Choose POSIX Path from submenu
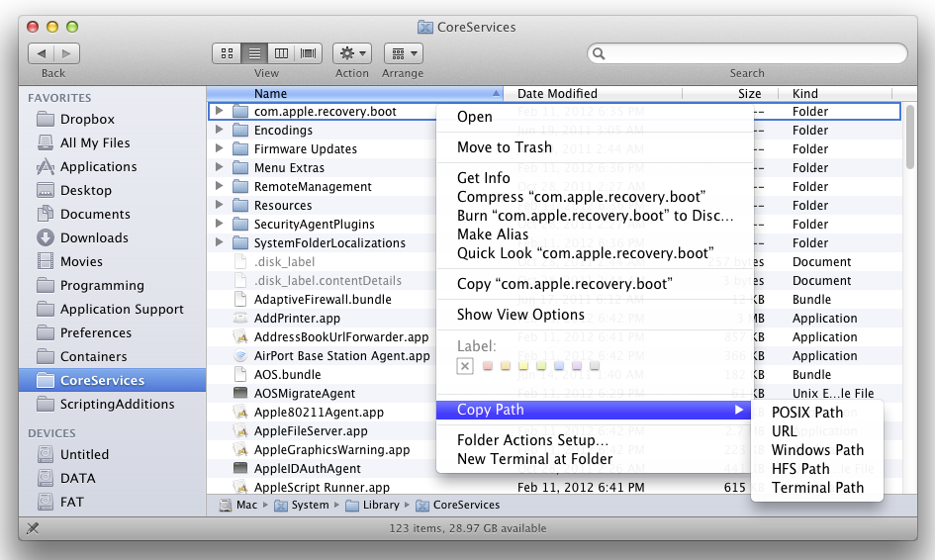 817,413
